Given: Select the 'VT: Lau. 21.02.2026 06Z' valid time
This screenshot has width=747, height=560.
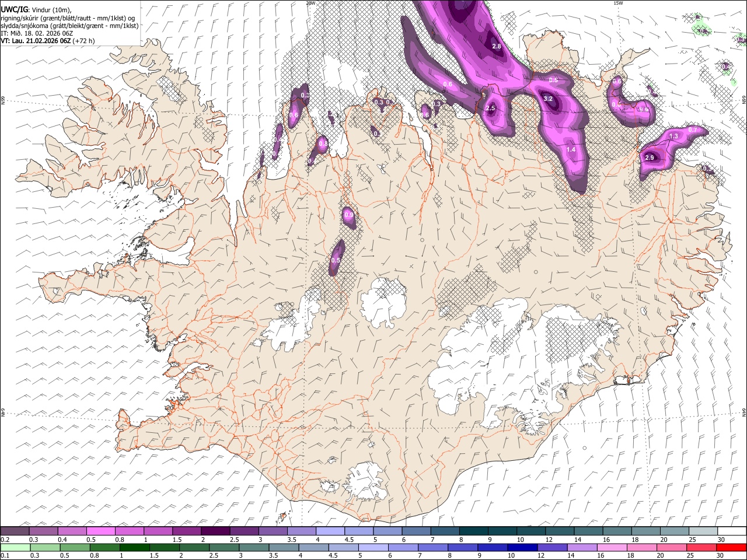Looking at the screenshot, I should coord(36,41).
